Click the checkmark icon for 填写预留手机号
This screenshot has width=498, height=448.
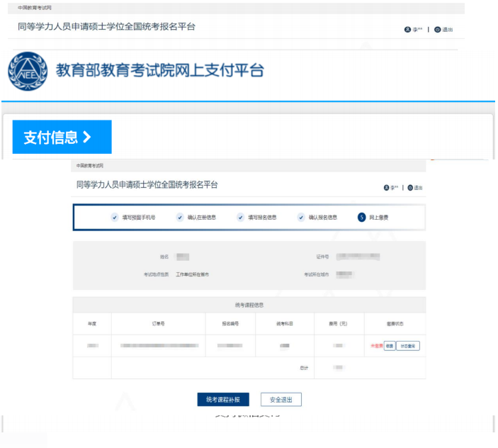point(115,218)
